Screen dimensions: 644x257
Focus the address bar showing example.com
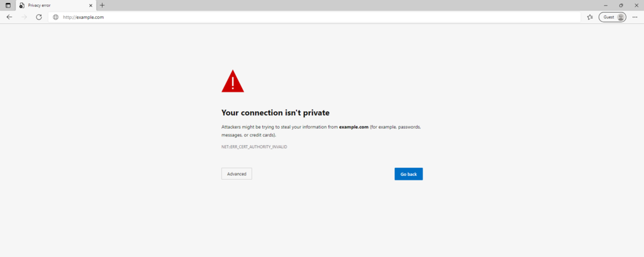[x=314, y=17]
